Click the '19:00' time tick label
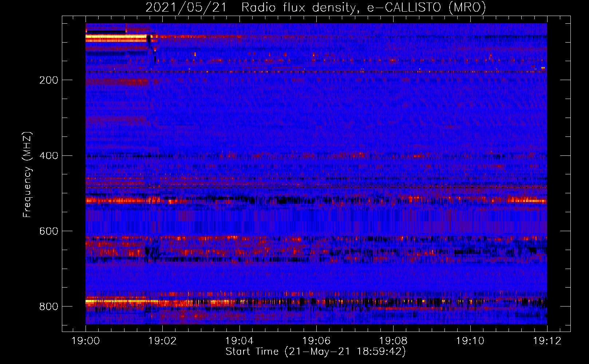 (x=86, y=341)
